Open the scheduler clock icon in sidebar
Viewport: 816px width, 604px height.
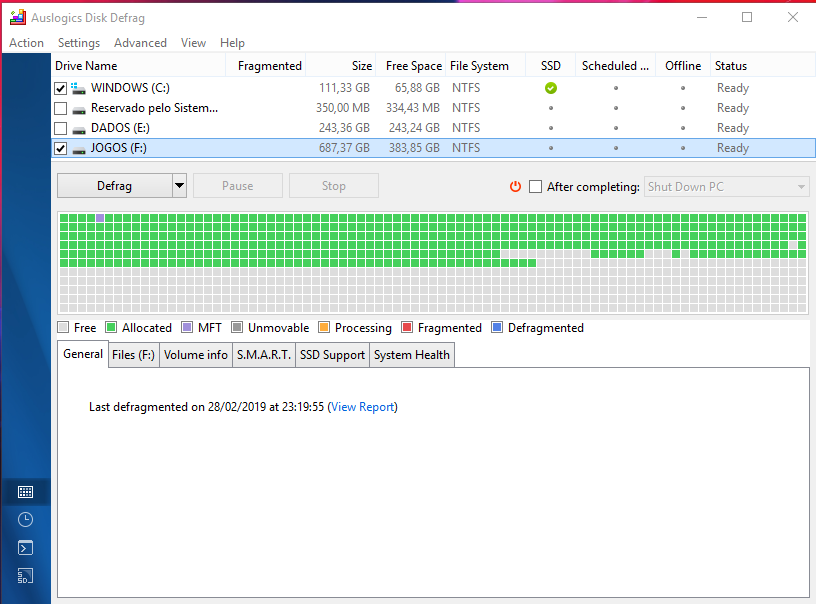click(25, 520)
